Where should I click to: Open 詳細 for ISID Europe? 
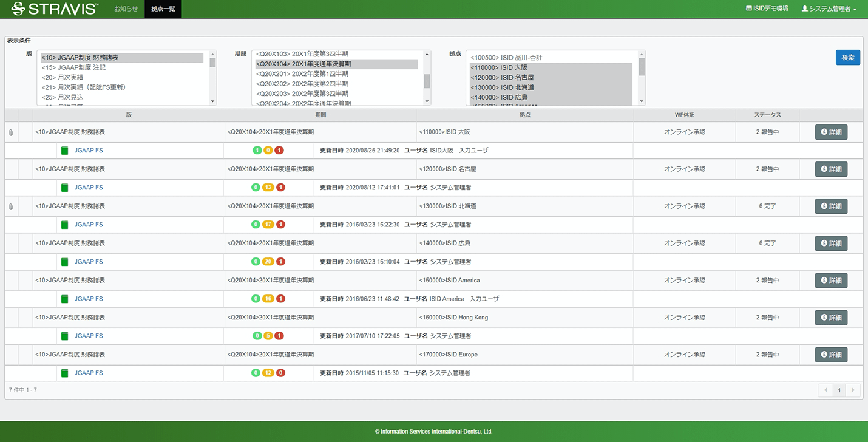(831, 354)
